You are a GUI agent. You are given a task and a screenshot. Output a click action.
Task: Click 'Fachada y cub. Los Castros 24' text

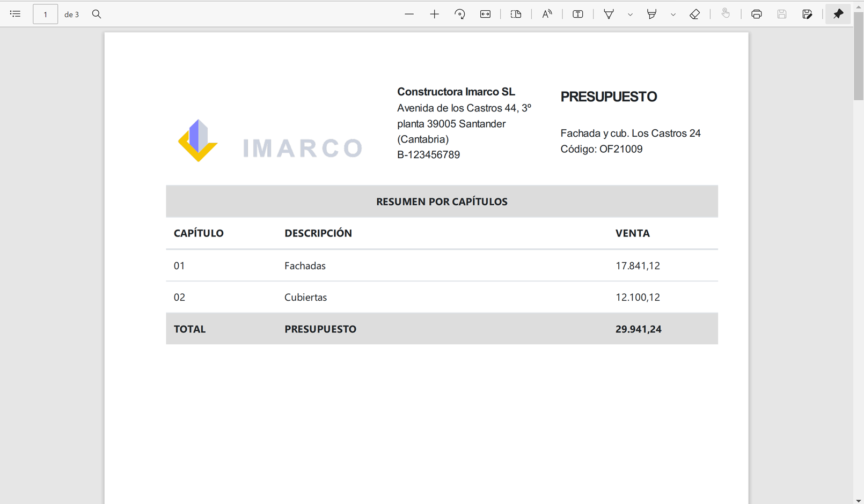point(631,133)
